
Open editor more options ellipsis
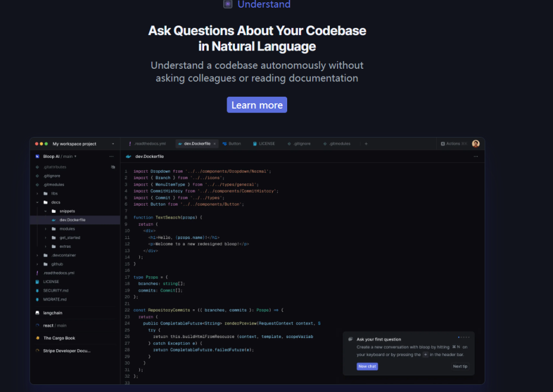pyautogui.click(x=475, y=157)
